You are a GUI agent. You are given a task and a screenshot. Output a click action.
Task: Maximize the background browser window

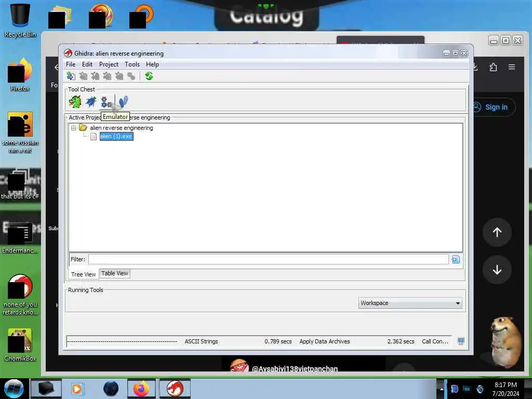(x=506, y=41)
